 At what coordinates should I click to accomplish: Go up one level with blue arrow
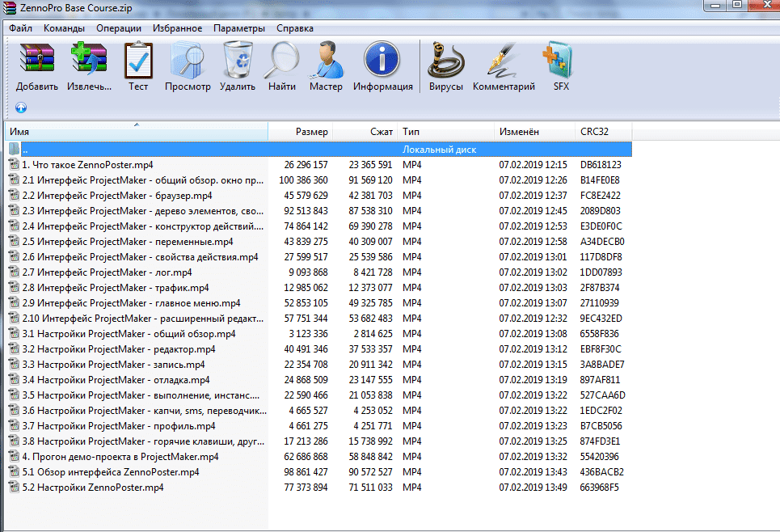[x=21, y=107]
